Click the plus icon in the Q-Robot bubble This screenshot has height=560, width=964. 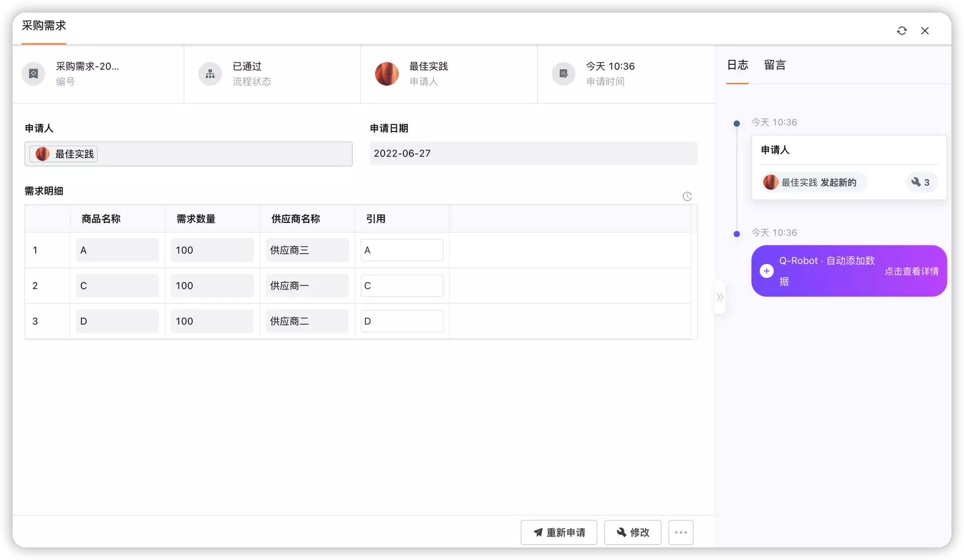tap(767, 271)
